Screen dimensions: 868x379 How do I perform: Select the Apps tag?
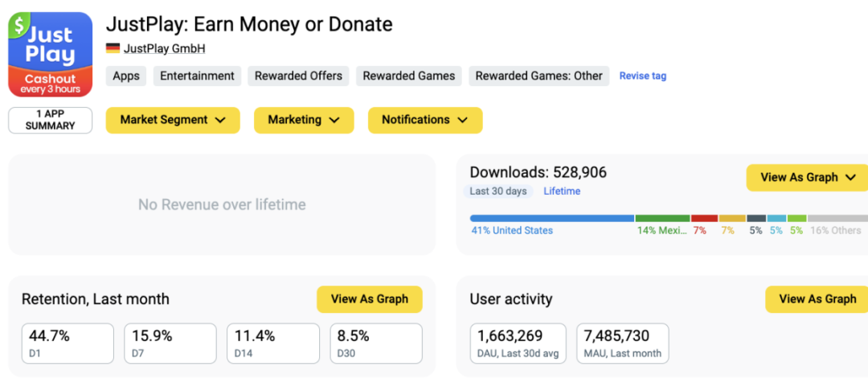click(126, 76)
